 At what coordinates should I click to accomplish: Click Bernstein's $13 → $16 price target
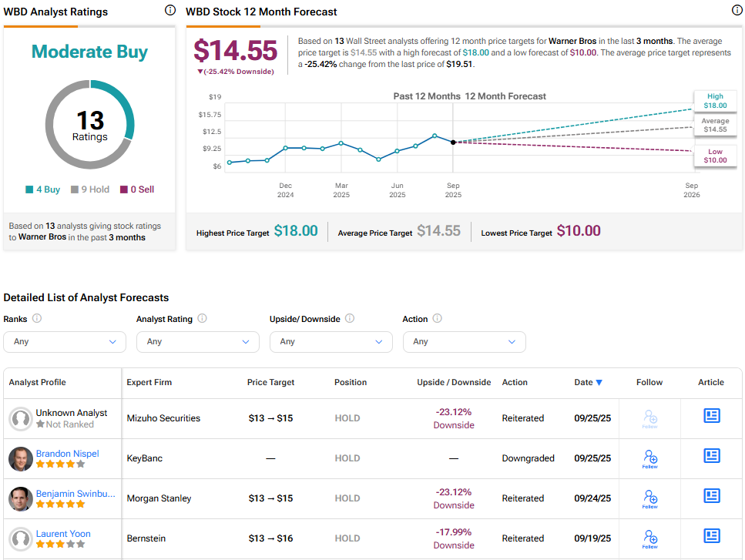[270, 538]
